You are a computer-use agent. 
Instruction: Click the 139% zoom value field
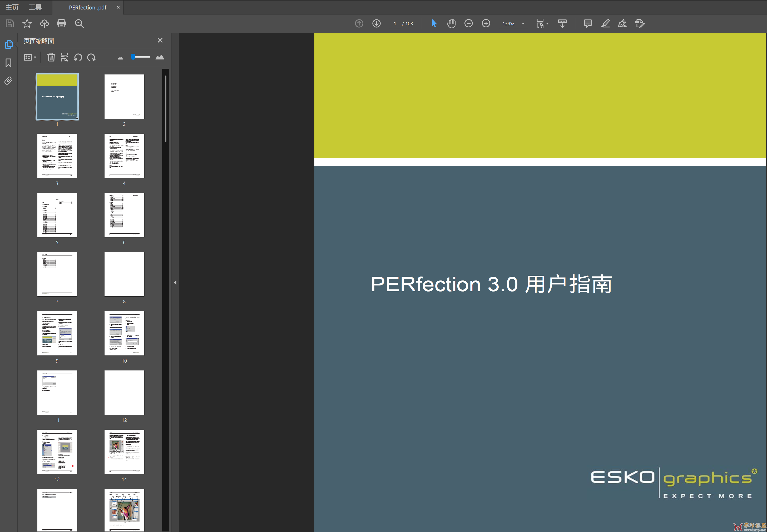[508, 24]
